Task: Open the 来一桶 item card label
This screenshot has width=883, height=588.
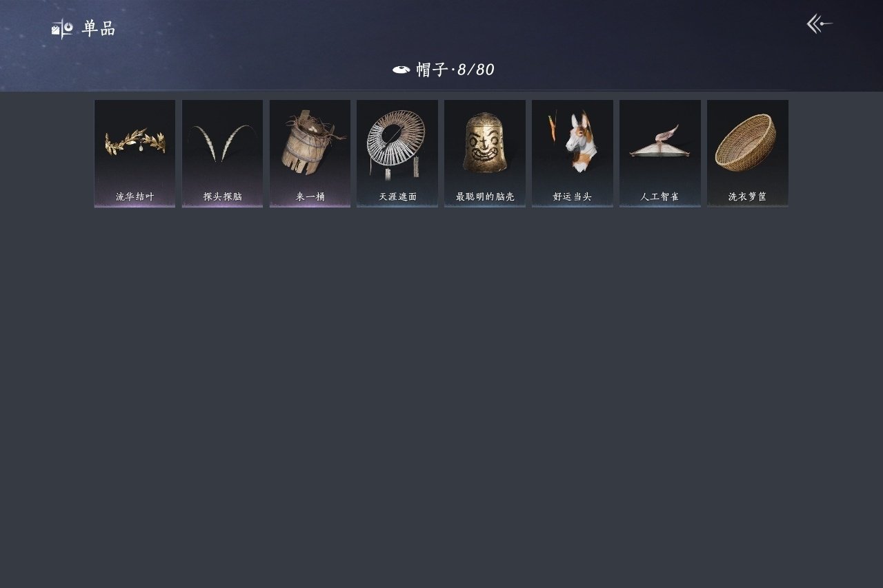Action: [x=310, y=196]
